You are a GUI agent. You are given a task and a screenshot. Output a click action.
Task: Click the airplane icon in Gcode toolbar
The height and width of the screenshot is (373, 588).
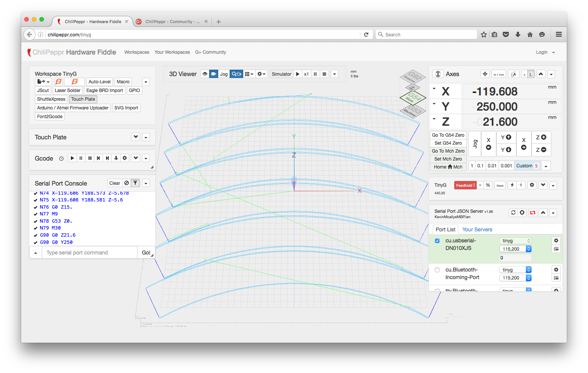pos(116,158)
